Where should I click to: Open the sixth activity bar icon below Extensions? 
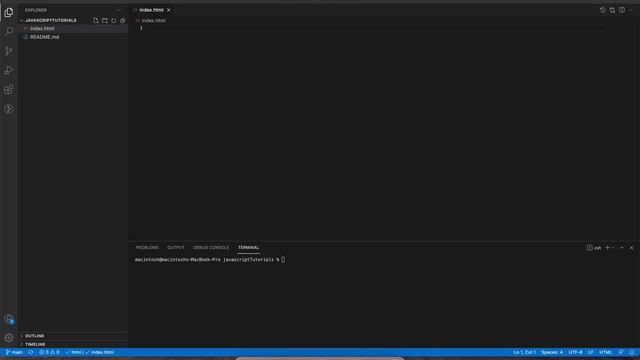click(9, 109)
